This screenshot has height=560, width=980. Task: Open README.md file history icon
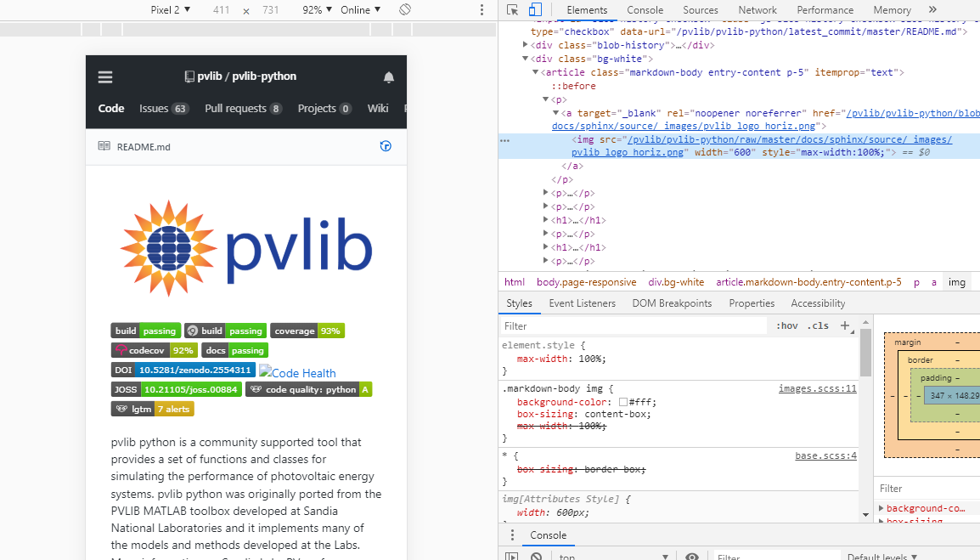pos(386,146)
